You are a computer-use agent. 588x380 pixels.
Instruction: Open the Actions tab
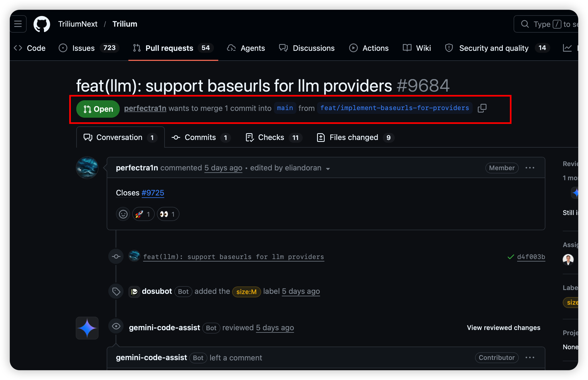pos(369,48)
